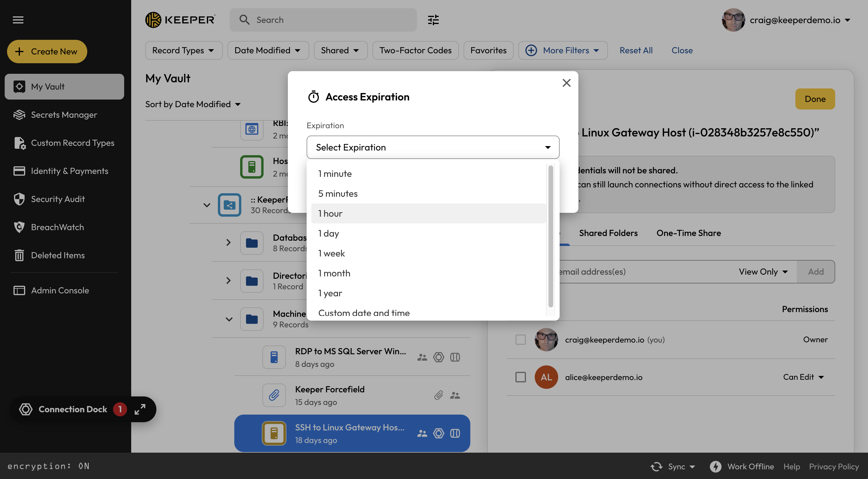Open Deleted Items trash icon
Screen dimensions: 868x479
[x=19, y=255]
